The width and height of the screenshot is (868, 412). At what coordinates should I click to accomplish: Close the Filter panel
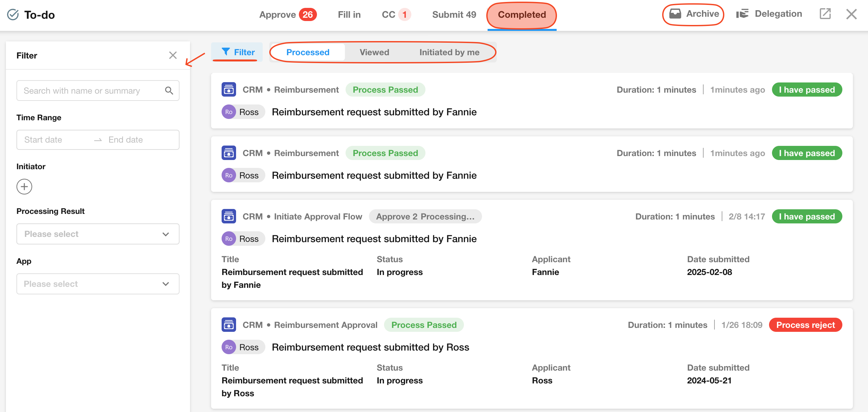pyautogui.click(x=173, y=55)
